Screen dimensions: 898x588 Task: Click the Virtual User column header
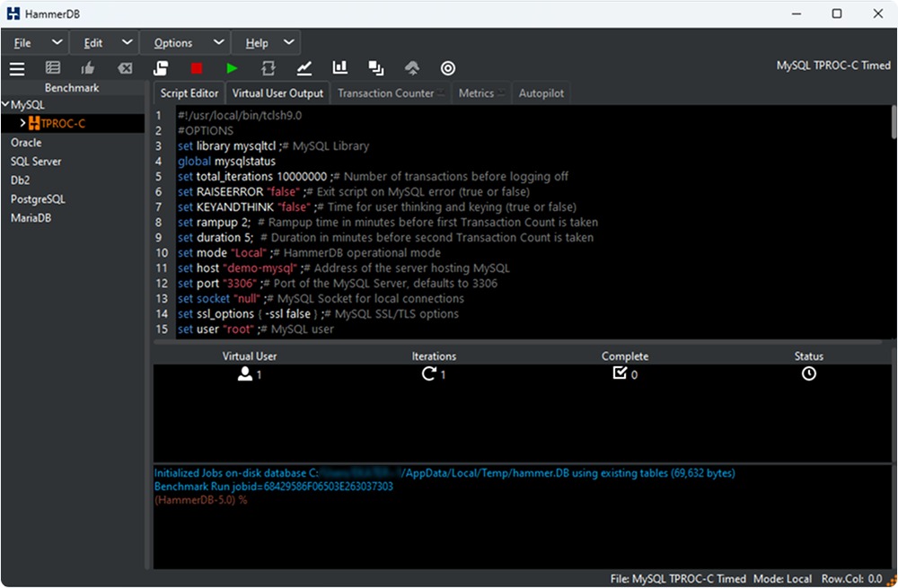[x=249, y=356]
